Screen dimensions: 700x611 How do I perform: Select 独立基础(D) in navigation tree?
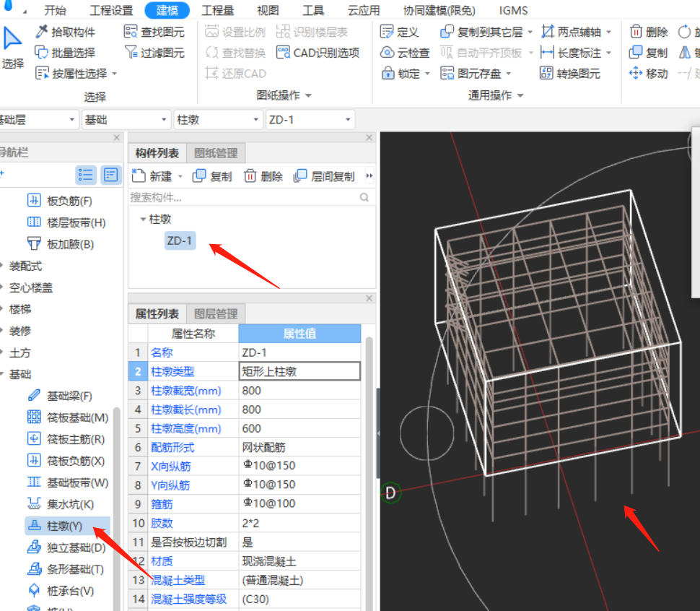[66, 547]
